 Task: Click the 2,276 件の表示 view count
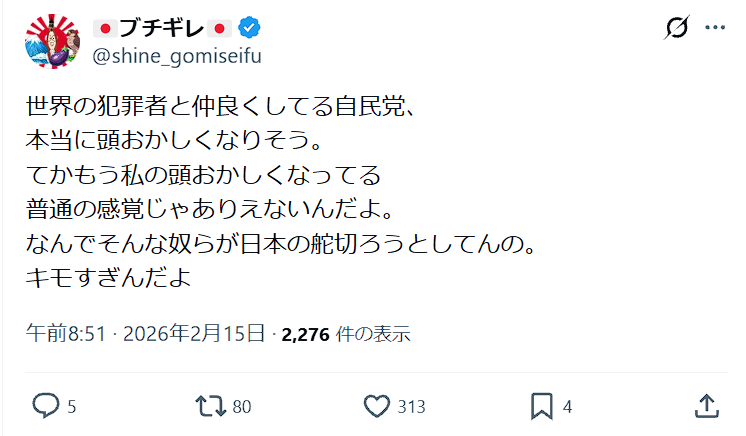pyautogui.click(x=346, y=333)
